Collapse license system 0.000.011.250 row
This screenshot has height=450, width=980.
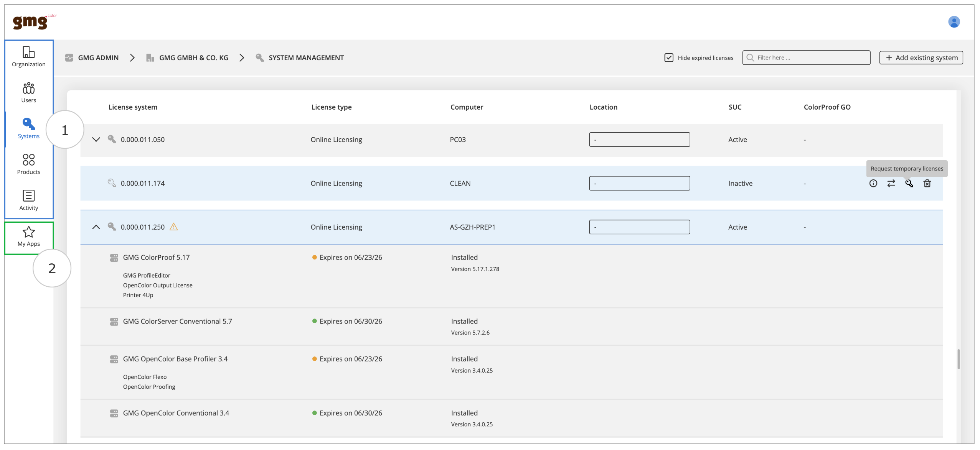pos(96,227)
